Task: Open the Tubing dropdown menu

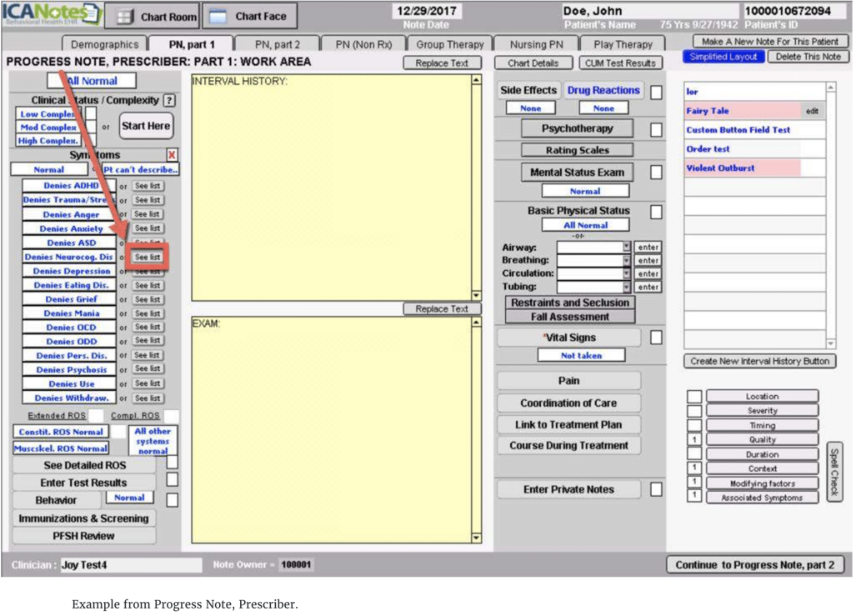Action: 627,288
